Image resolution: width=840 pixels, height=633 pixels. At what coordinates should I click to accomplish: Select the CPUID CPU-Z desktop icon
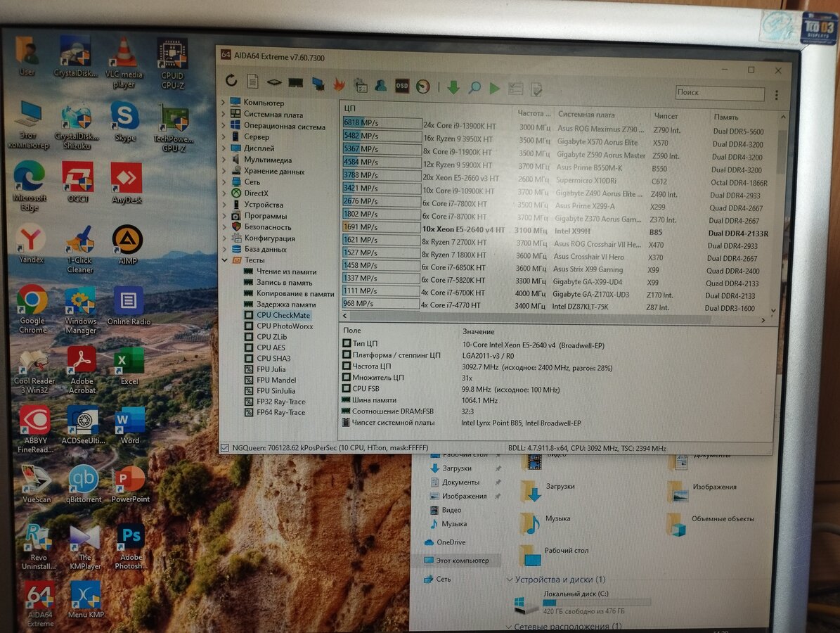click(172, 63)
